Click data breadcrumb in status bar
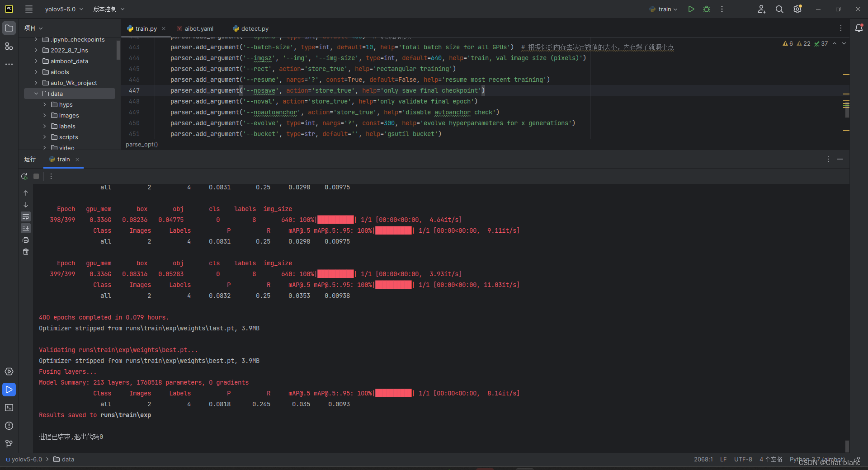The height and width of the screenshot is (470, 868). point(64,459)
